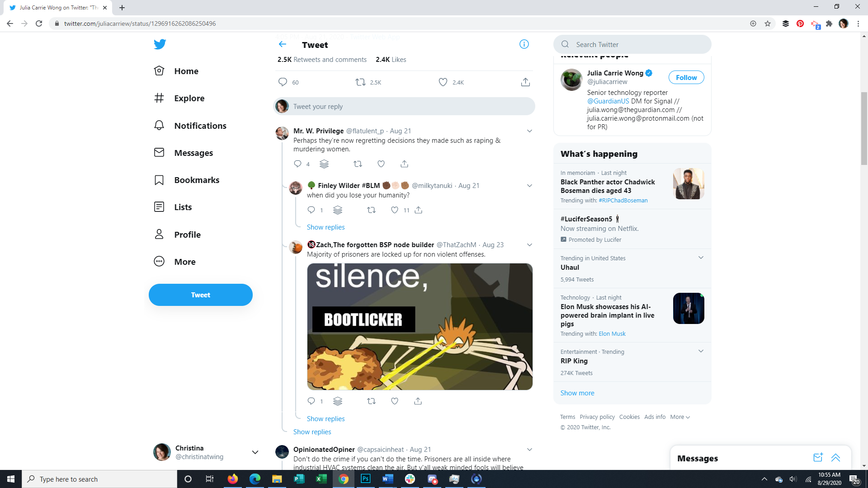Like Finley Wilder's reply with 11 likes
868x488 pixels.
pyautogui.click(x=395, y=210)
